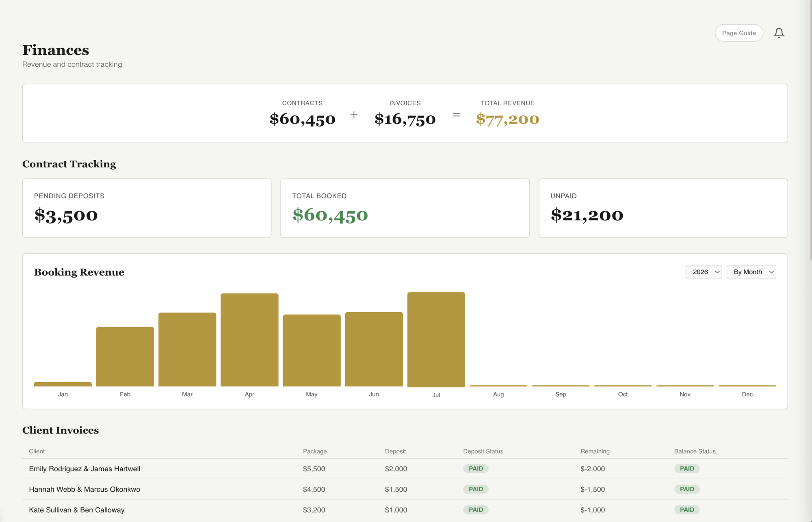Click Hannah Webb's PAID balance badge
812x522 pixels.
coord(687,489)
